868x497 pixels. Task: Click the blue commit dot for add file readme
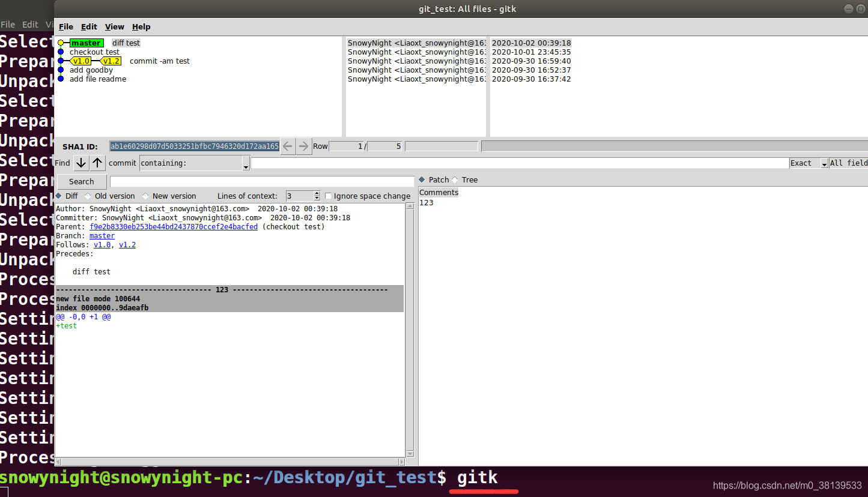[x=61, y=79]
